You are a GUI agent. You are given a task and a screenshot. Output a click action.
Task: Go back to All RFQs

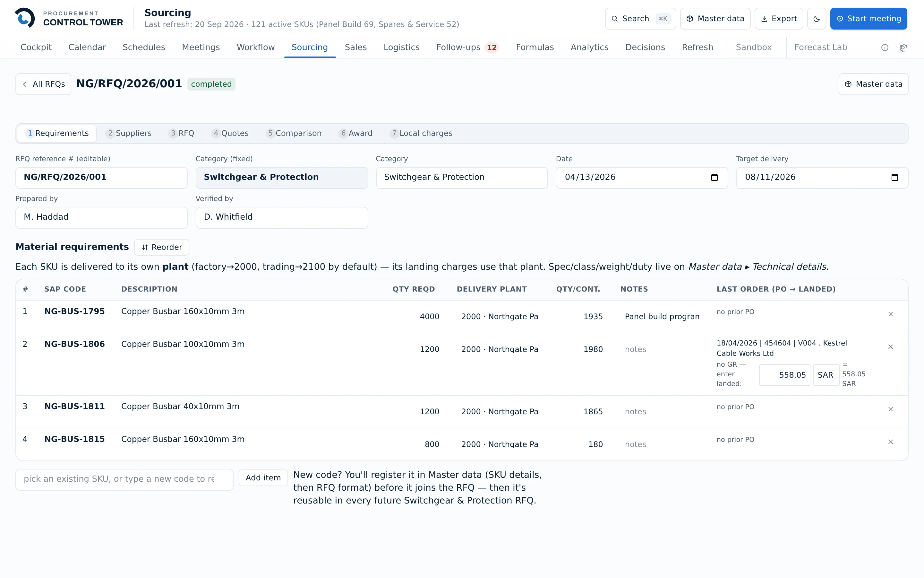click(43, 84)
